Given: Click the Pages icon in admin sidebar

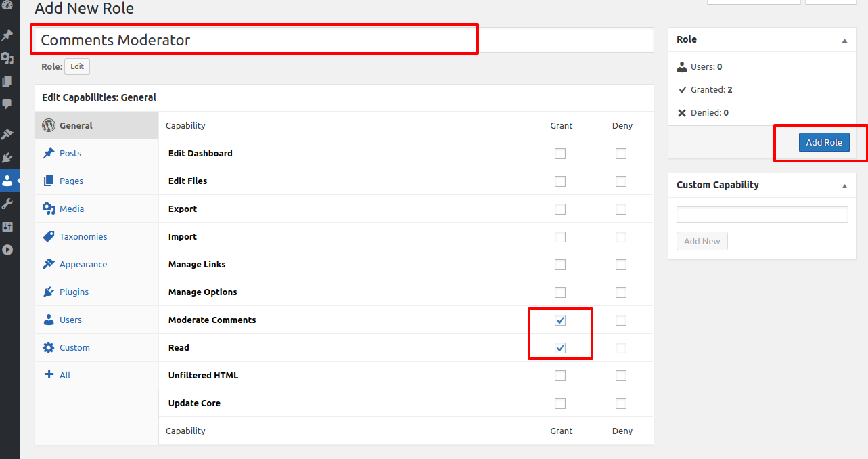Looking at the screenshot, I should [9, 81].
